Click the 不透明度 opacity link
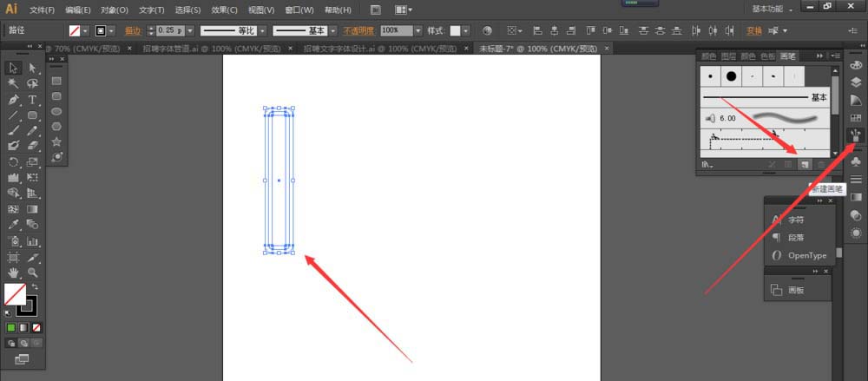The image size is (868, 381). [359, 30]
